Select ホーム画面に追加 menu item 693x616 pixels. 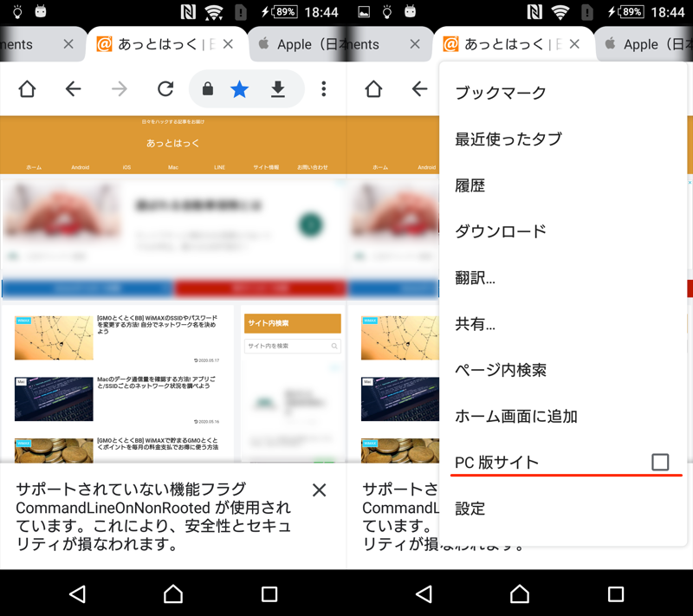tap(516, 416)
